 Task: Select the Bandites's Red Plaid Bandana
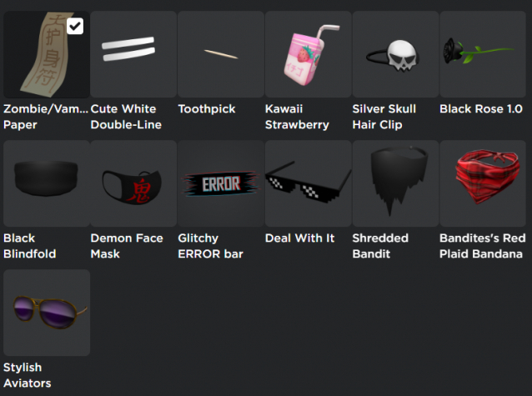click(x=483, y=183)
